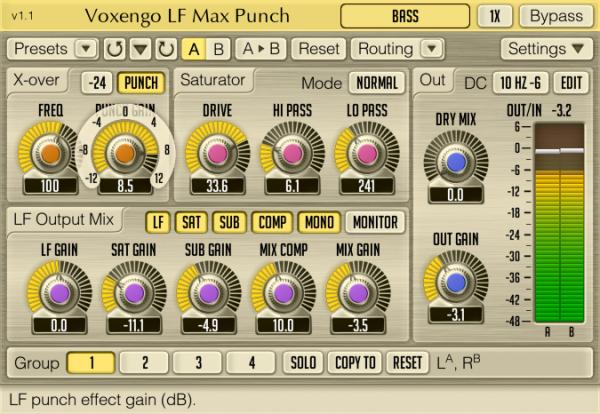Click the HI PASS knob

(292, 153)
